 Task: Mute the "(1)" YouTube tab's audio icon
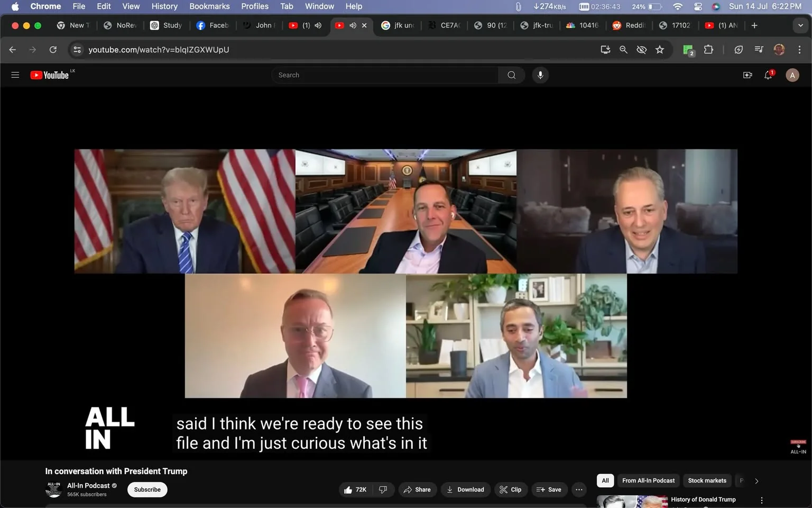(318, 25)
